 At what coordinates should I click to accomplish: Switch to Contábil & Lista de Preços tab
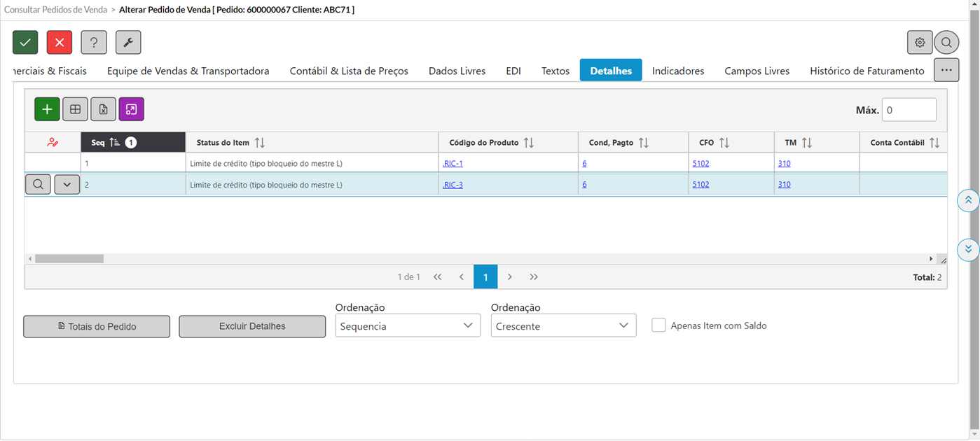coord(349,71)
